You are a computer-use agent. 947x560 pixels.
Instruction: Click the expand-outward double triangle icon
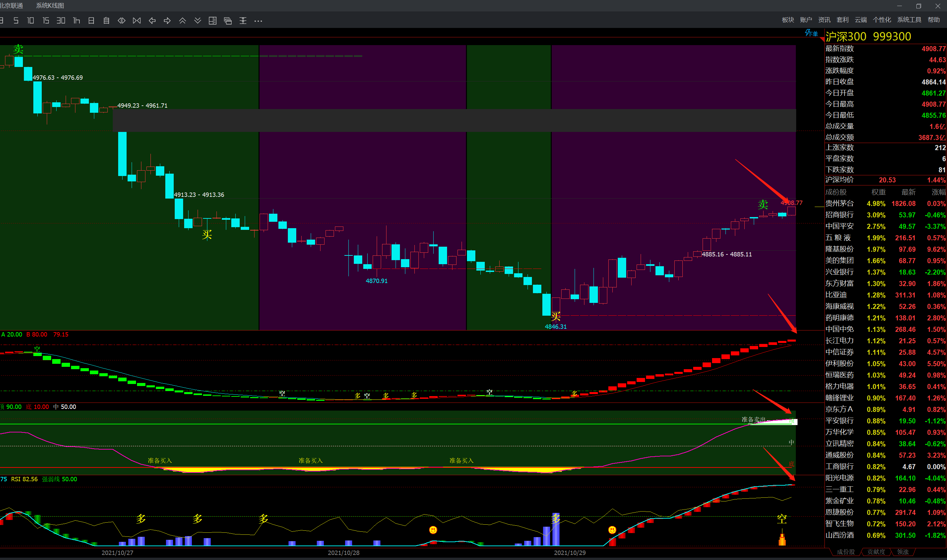click(122, 21)
